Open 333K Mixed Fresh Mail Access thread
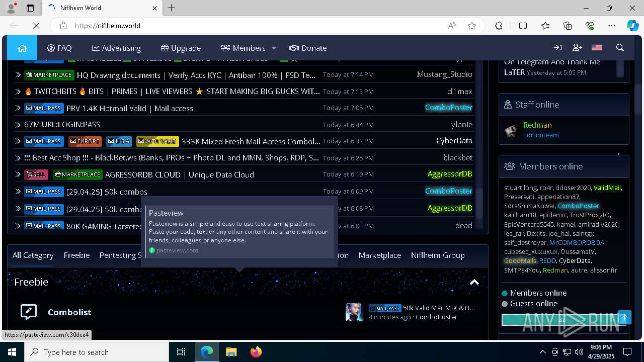 pyautogui.click(x=251, y=141)
